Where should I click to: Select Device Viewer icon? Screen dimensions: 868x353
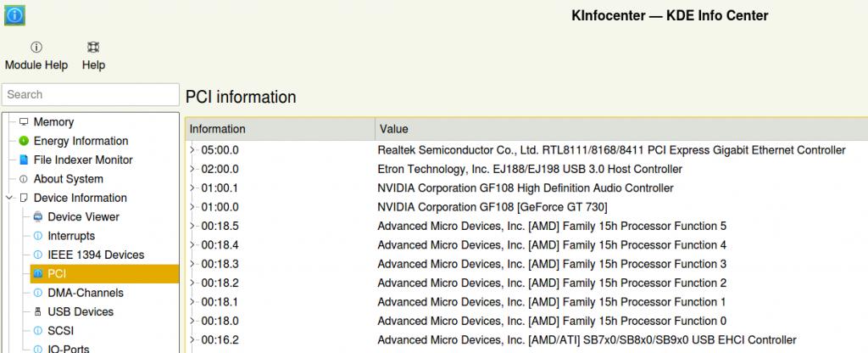(38, 217)
